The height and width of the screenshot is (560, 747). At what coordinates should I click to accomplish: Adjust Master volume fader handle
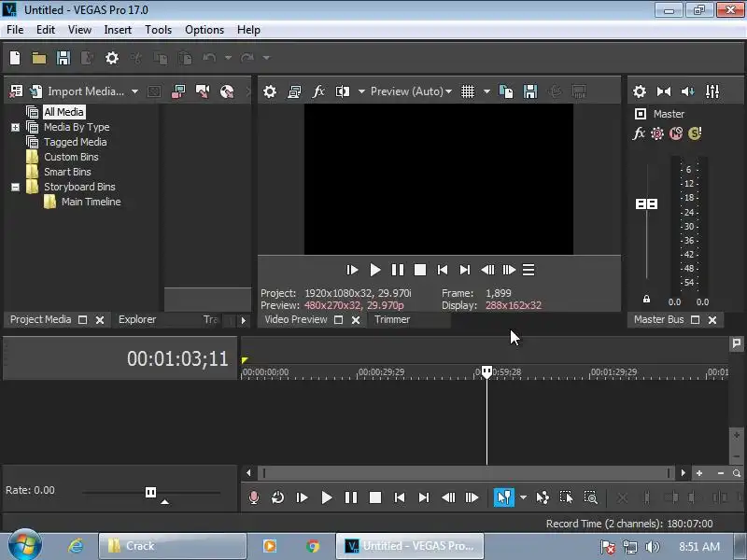coord(646,203)
